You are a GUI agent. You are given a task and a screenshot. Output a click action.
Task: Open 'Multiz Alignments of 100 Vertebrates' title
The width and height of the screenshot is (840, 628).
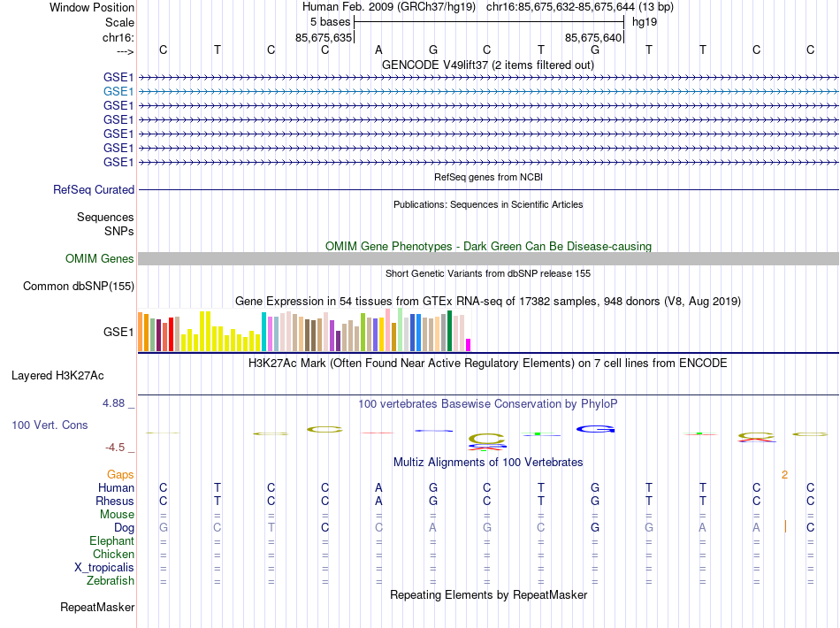pos(488,462)
